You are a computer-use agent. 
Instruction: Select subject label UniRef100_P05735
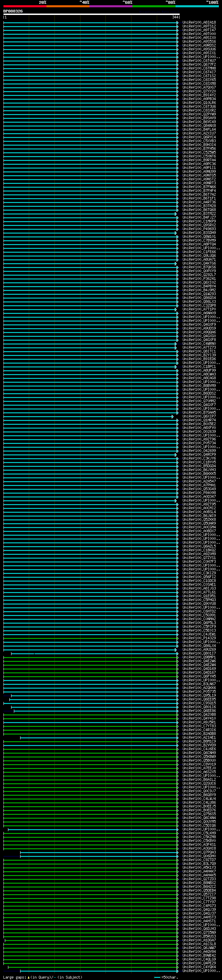click(x=199, y=691)
